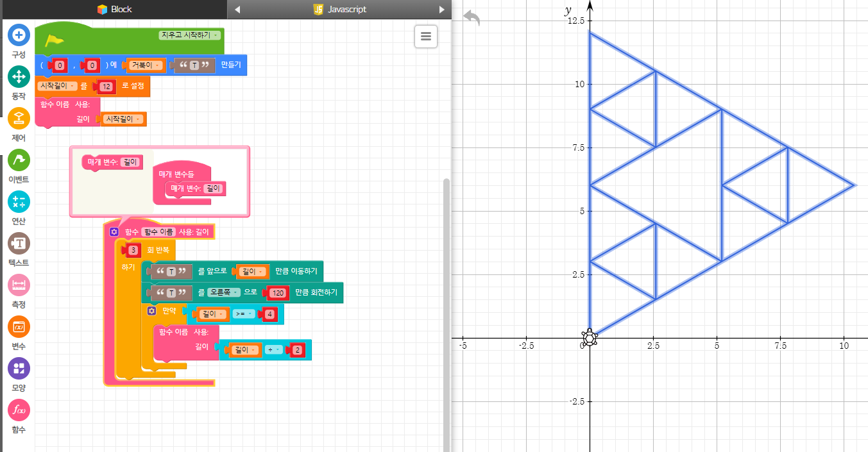
Task: Open the 거북이 shape dropdown
Action: click(x=145, y=65)
